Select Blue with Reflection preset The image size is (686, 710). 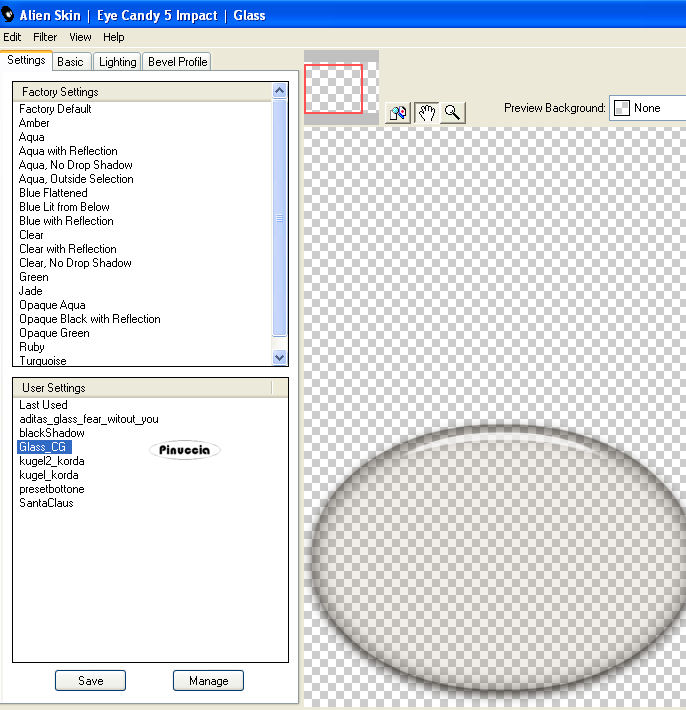point(67,221)
